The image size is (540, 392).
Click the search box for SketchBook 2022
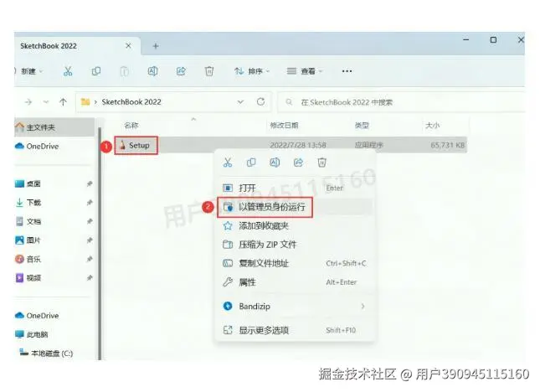pyautogui.click(x=401, y=102)
